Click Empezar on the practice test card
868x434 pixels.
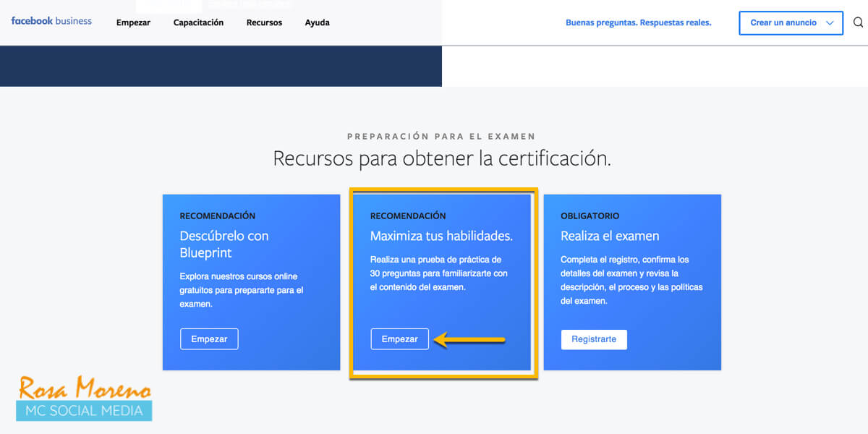click(x=399, y=339)
